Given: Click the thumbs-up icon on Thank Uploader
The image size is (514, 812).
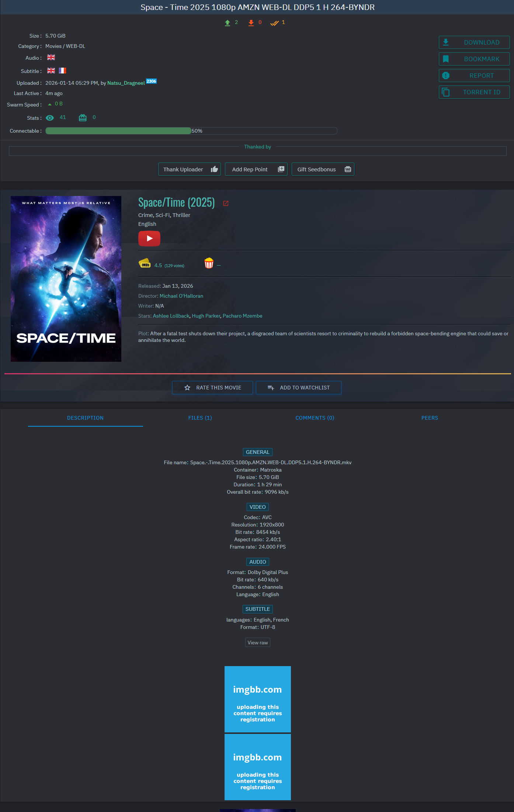Looking at the screenshot, I should [x=214, y=169].
